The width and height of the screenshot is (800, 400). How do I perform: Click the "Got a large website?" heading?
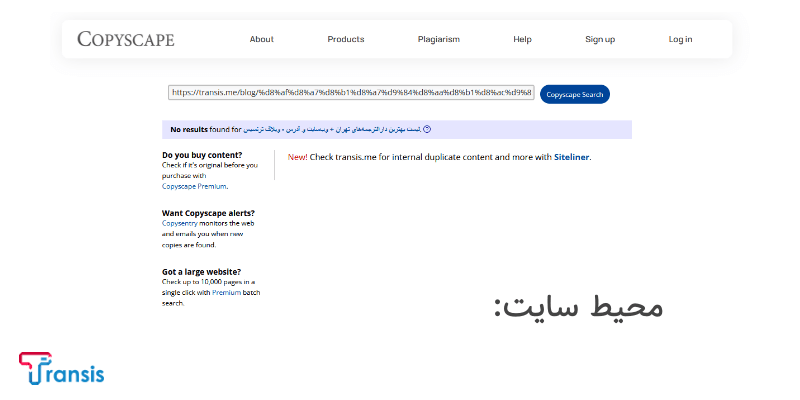tap(202, 271)
